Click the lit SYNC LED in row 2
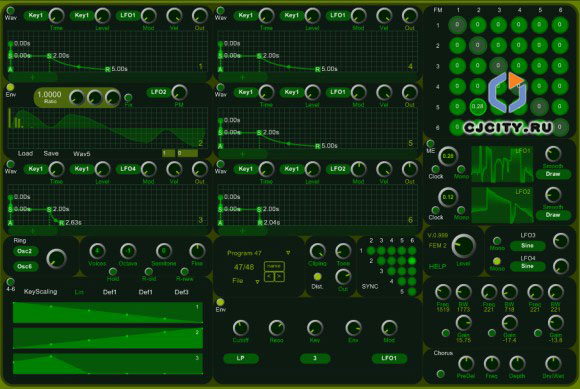Viewport: 580px width, 389px height. (412, 261)
